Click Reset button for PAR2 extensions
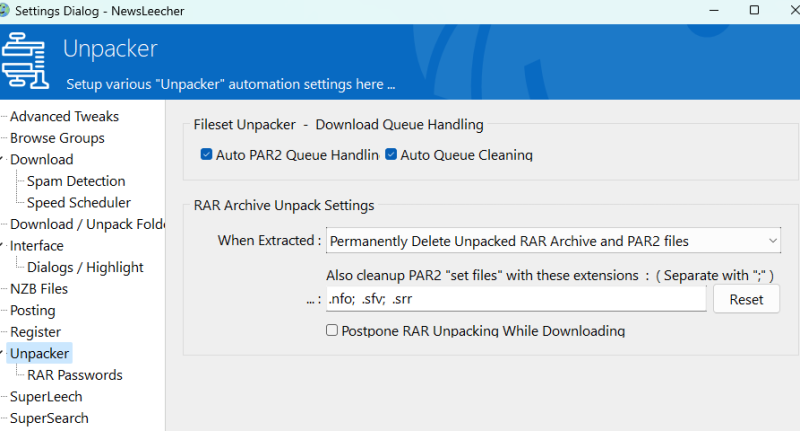This screenshot has height=431, width=800. click(746, 299)
